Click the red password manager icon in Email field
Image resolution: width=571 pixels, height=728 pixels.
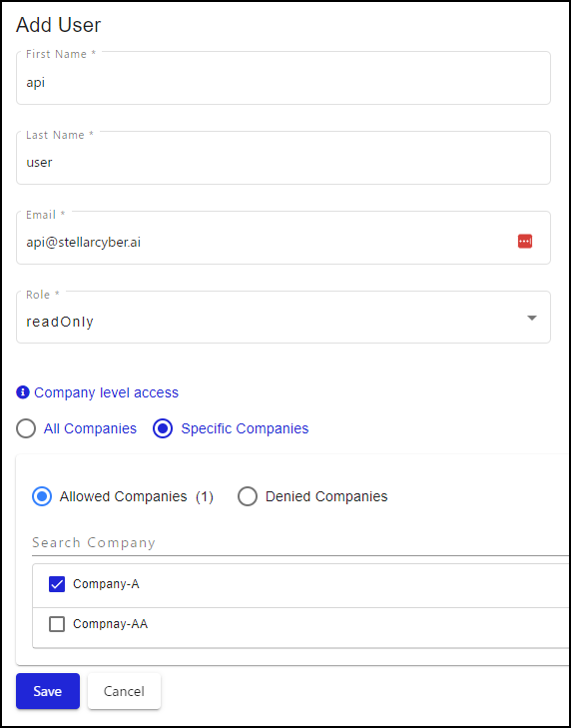coord(524,241)
